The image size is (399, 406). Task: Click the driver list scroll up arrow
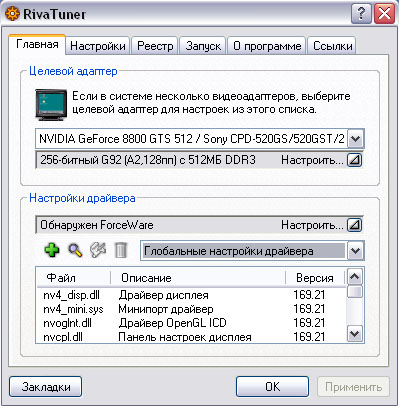[354, 277]
